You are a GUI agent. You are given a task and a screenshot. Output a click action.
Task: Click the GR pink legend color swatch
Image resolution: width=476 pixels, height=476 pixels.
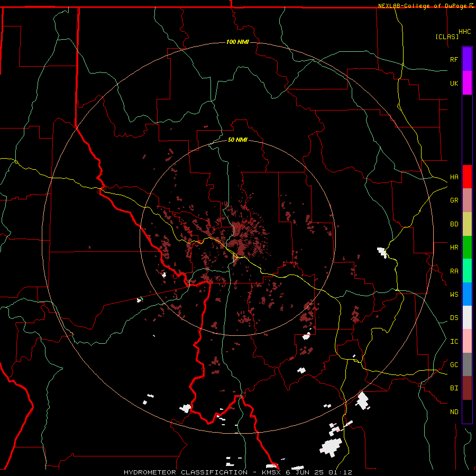(467, 200)
